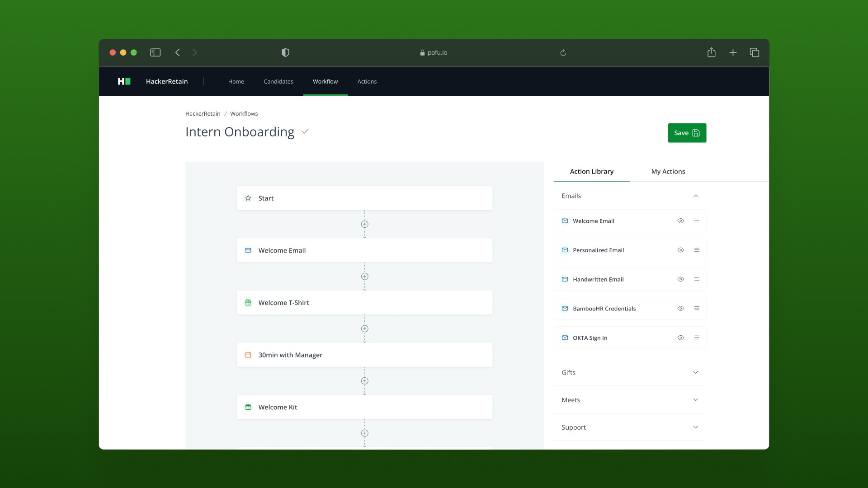The height and width of the screenshot is (488, 868).
Task: Click the Emails section heading
Action: (571, 196)
